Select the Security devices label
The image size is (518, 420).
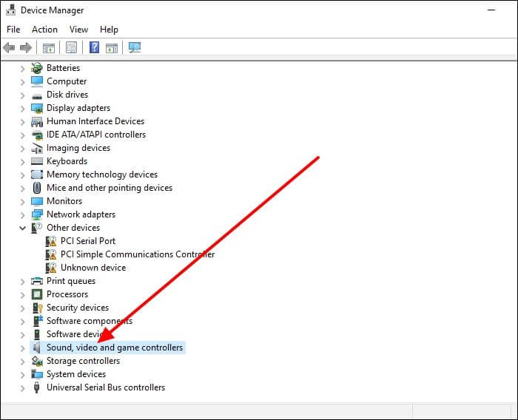tap(78, 308)
